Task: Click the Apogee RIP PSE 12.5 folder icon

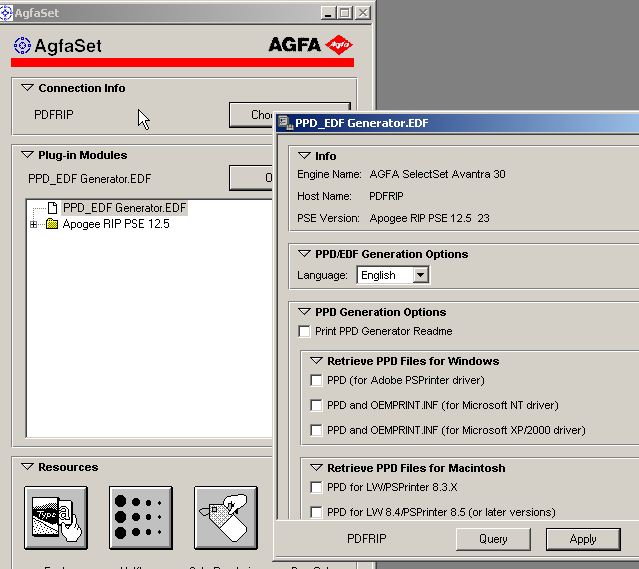Action: [52, 224]
